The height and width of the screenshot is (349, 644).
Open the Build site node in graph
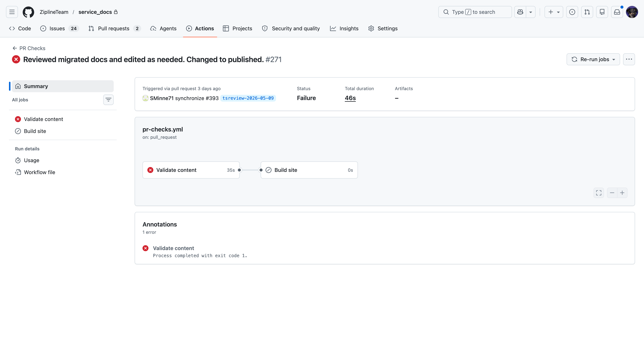point(309,170)
